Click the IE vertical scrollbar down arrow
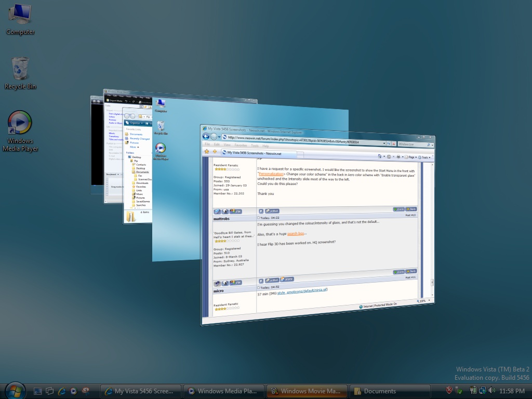Viewport: 532px width, 399px height. click(432, 295)
